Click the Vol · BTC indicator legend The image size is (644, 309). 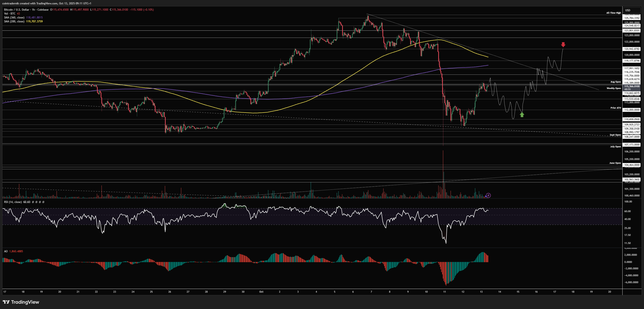[x=10, y=14]
